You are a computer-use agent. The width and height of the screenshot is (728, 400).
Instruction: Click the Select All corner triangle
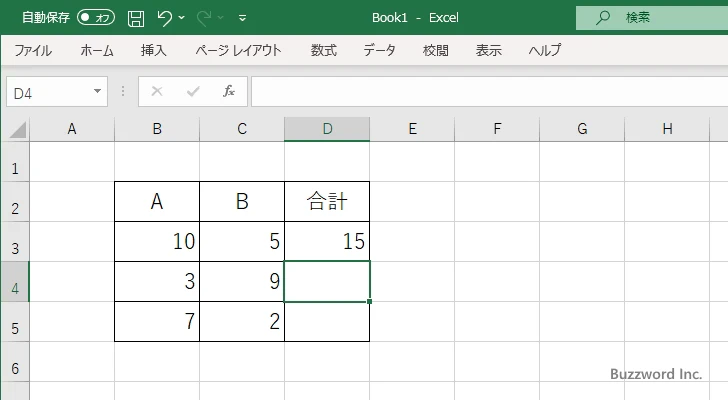pos(18,130)
